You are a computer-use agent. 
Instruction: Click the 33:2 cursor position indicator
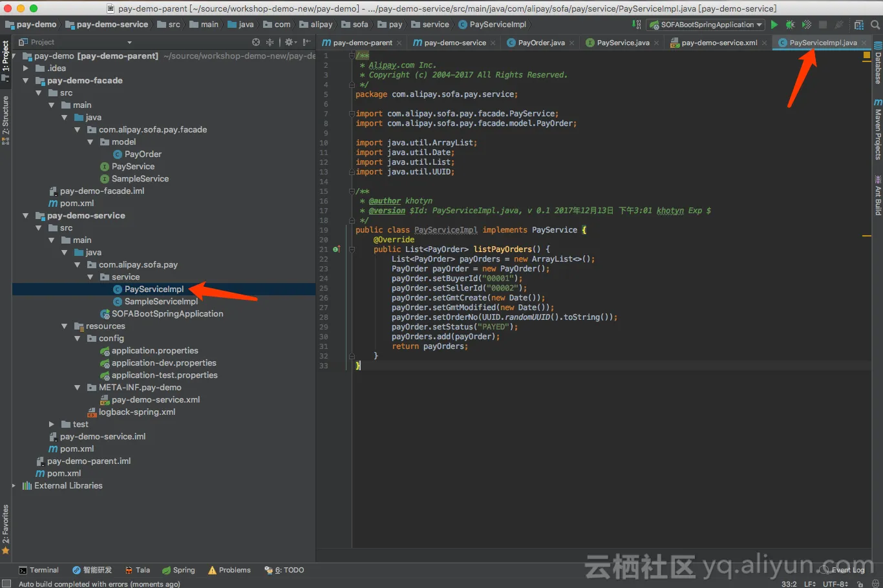(x=789, y=583)
